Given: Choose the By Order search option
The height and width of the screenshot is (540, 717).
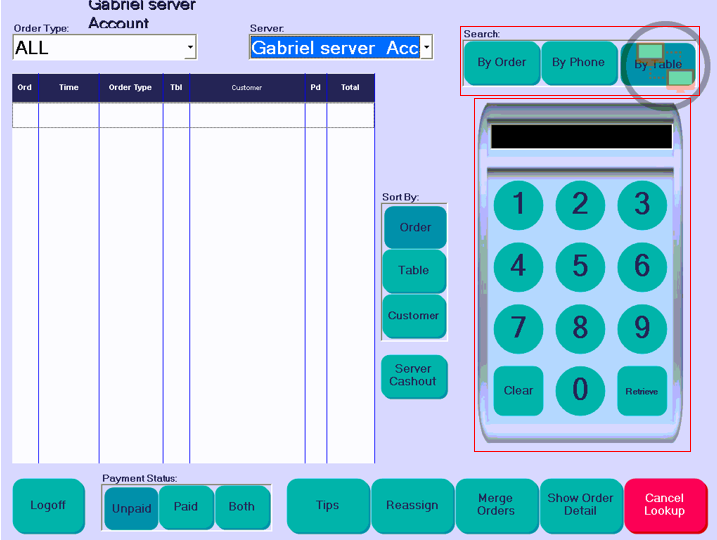Looking at the screenshot, I should tap(502, 63).
